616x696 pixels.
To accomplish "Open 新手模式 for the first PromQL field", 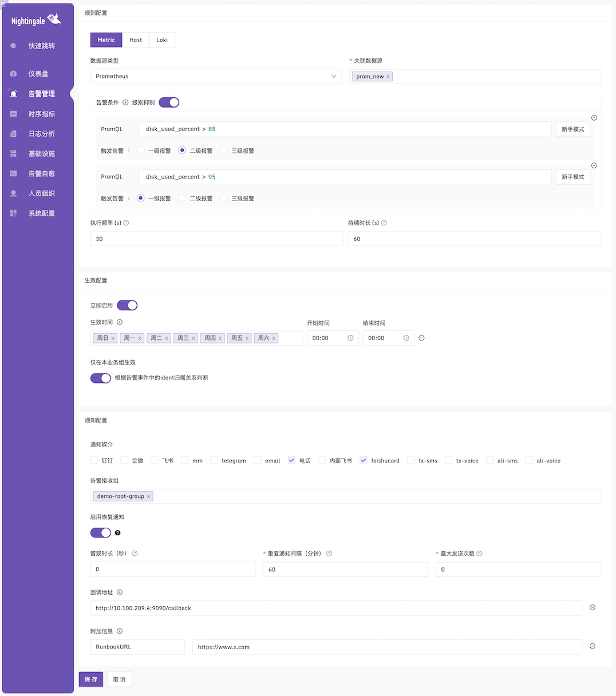I will coord(572,129).
